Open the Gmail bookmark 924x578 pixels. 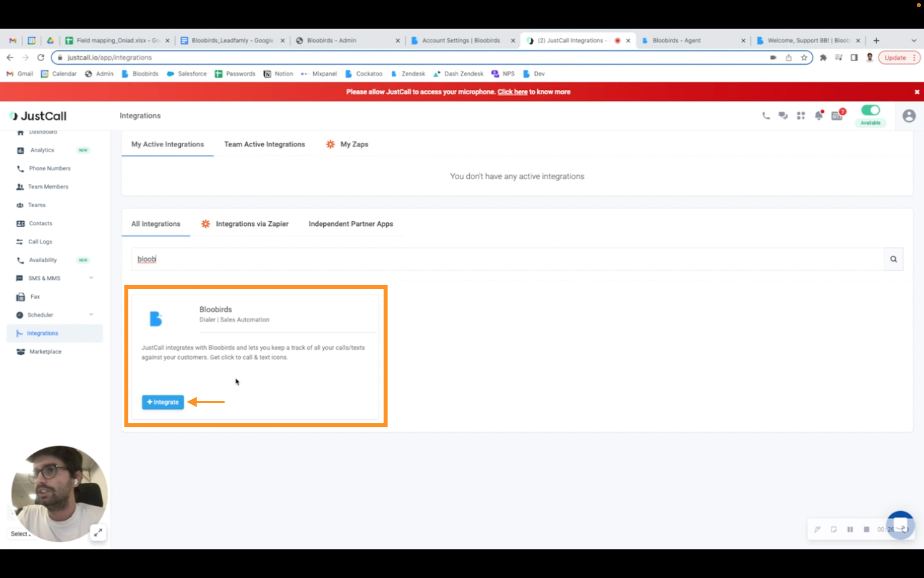pyautogui.click(x=20, y=74)
